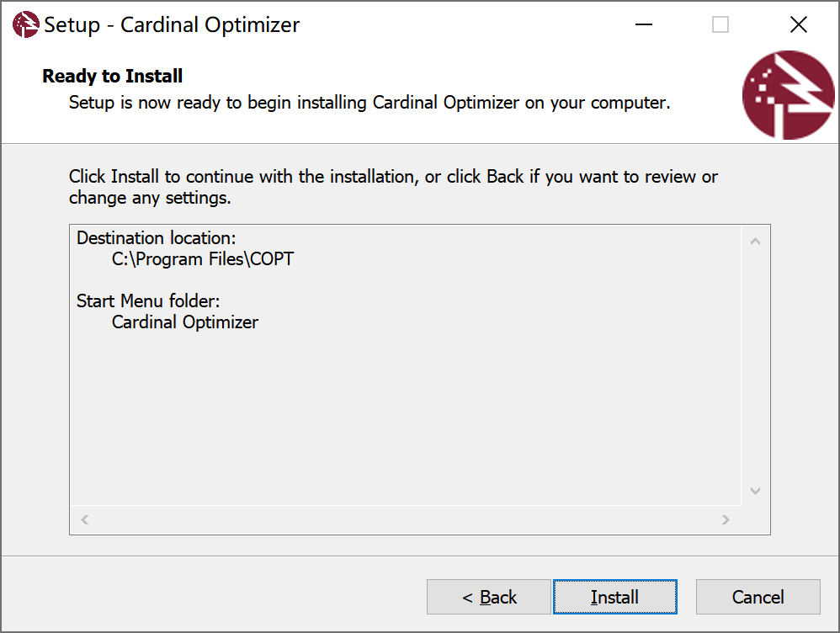Click the "Ready to Install" heading
Screen dimensions: 840x633
[x=113, y=76]
